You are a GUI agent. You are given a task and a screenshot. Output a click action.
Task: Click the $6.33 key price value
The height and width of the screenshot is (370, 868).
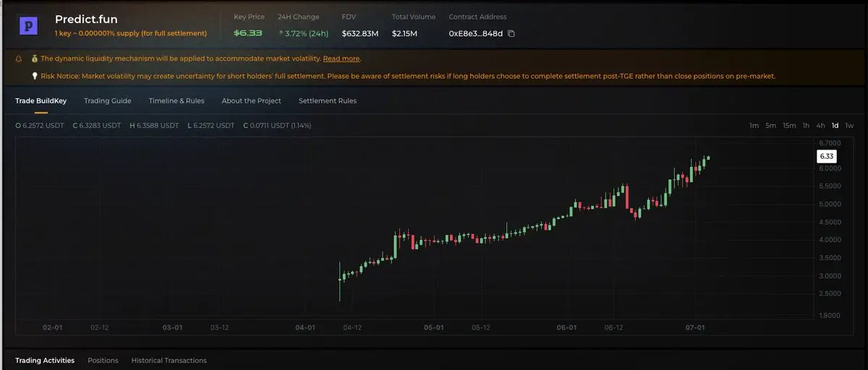[248, 33]
